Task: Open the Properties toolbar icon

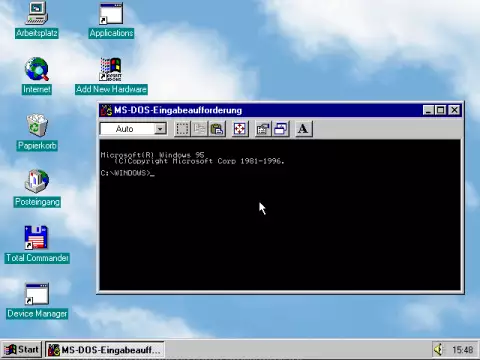Action: click(x=263, y=129)
